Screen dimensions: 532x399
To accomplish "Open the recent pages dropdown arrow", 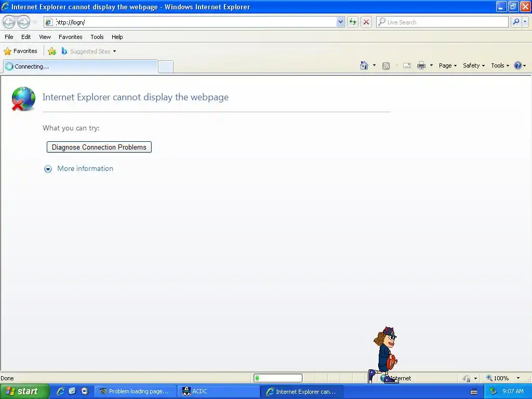I will click(x=35, y=22).
